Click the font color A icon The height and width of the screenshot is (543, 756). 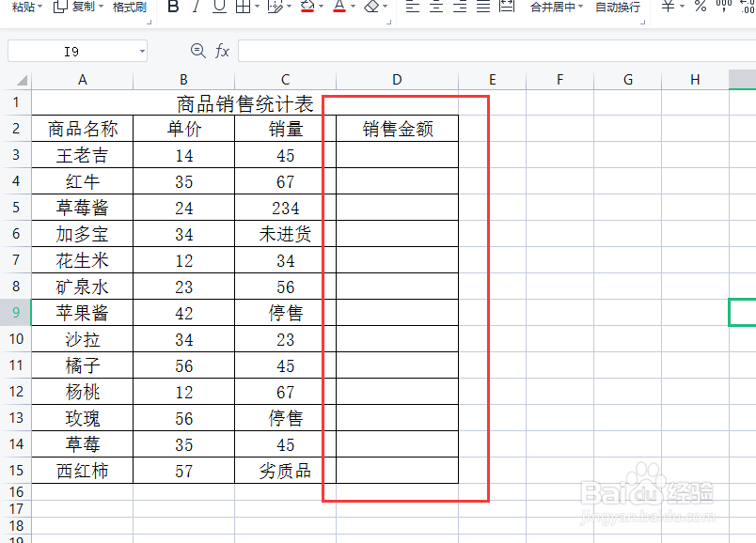coord(339,8)
